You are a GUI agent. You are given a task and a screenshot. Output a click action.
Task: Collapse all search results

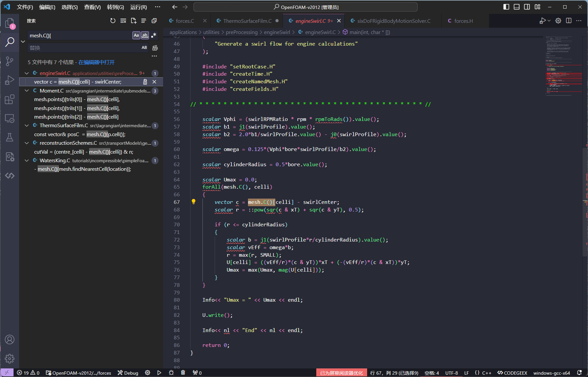pyautogui.click(x=154, y=21)
